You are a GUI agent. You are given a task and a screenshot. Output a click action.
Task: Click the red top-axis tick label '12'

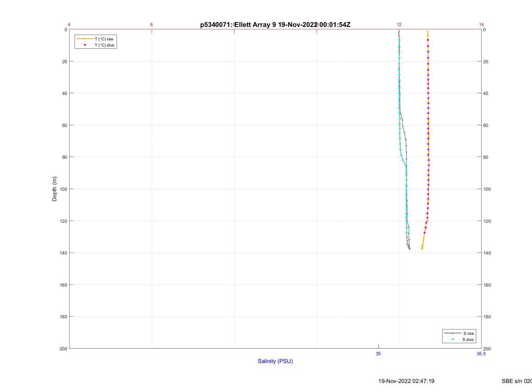(399, 25)
